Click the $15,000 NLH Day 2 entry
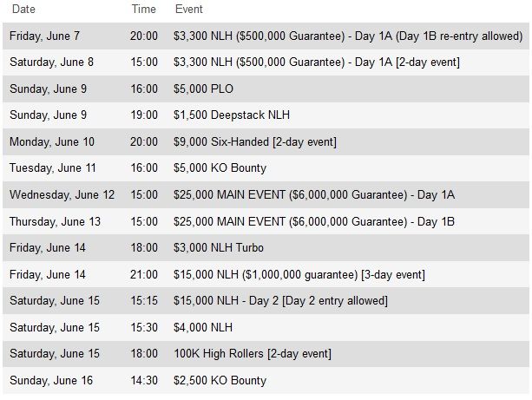 pyautogui.click(x=280, y=300)
